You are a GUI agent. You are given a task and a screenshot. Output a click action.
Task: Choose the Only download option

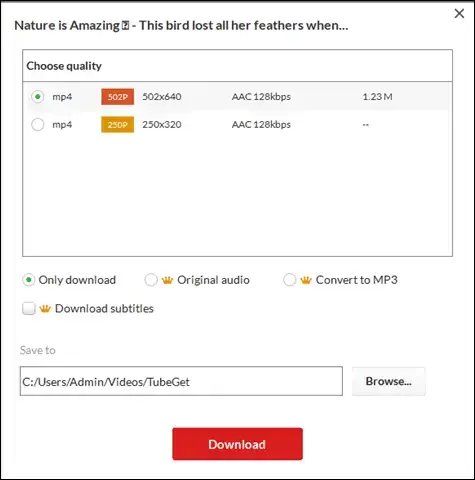tap(29, 280)
